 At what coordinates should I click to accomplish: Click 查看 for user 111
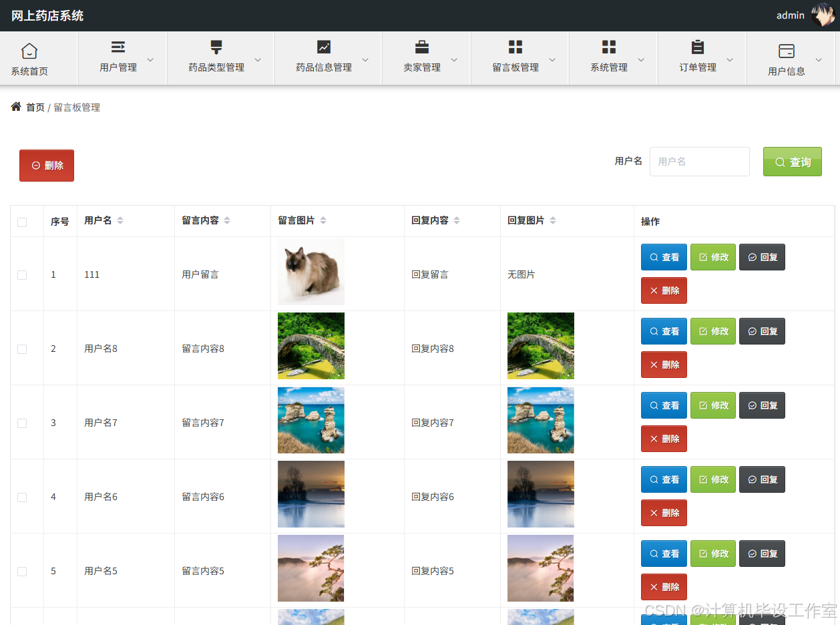[x=664, y=257]
